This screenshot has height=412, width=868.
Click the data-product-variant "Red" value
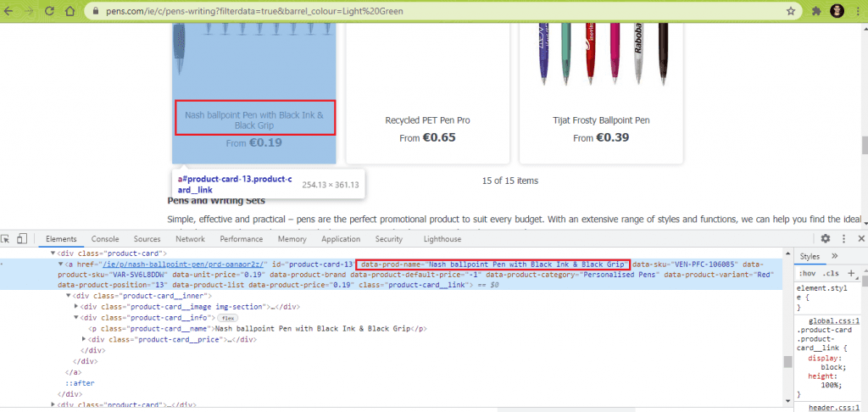click(764, 275)
